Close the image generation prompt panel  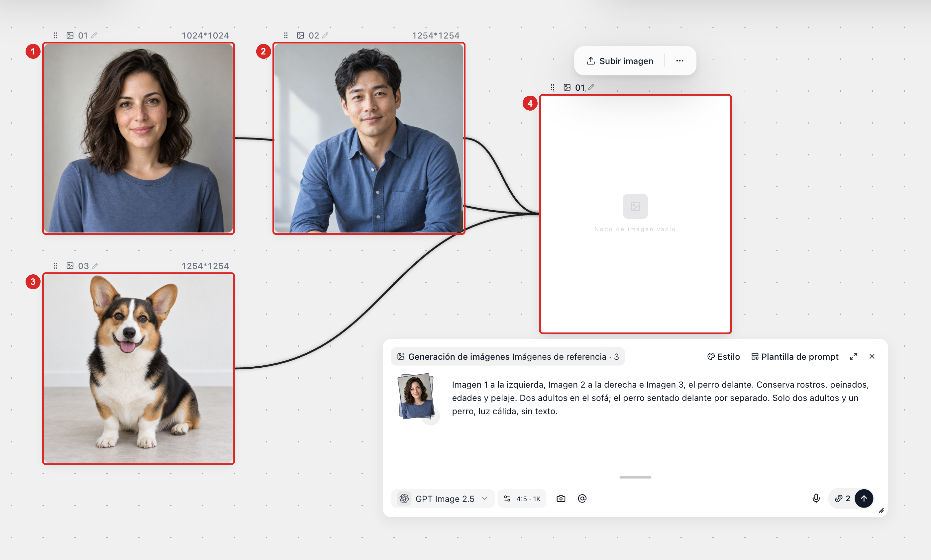tap(872, 357)
